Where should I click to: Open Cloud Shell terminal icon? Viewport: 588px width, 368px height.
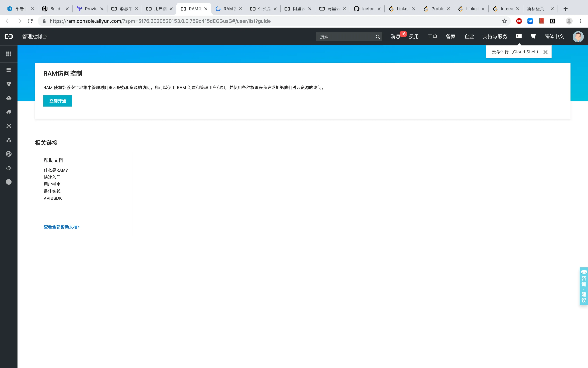tap(519, 36)
